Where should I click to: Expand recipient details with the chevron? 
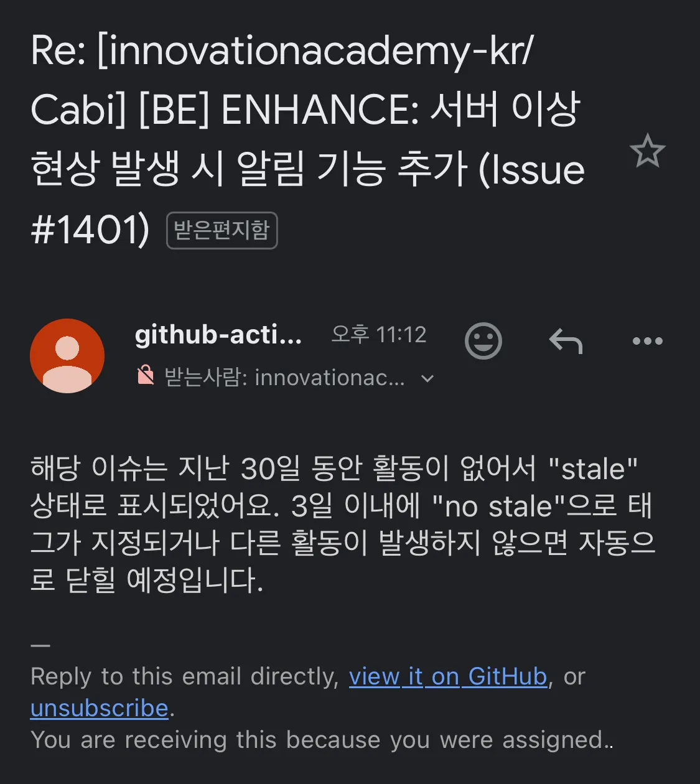point(427,378)
